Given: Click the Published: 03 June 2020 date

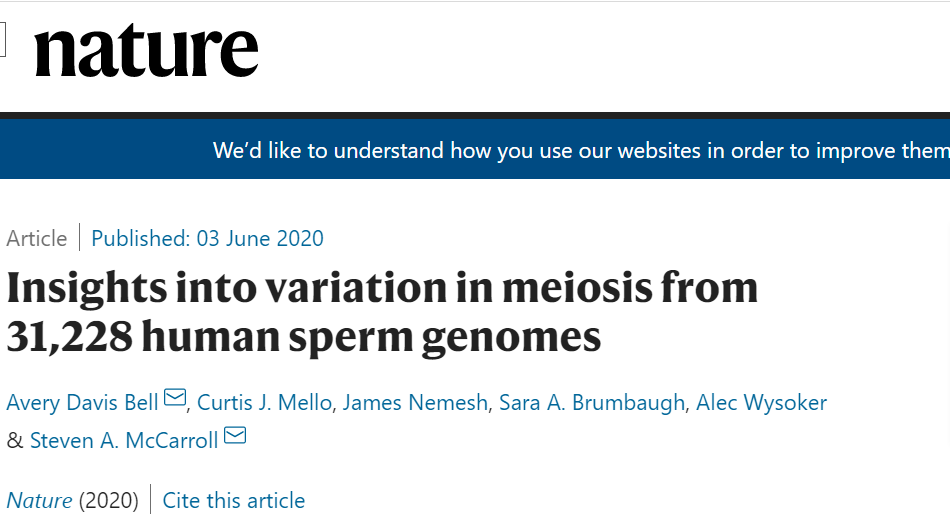Looking at the screenshot, I should click(207, 238).
